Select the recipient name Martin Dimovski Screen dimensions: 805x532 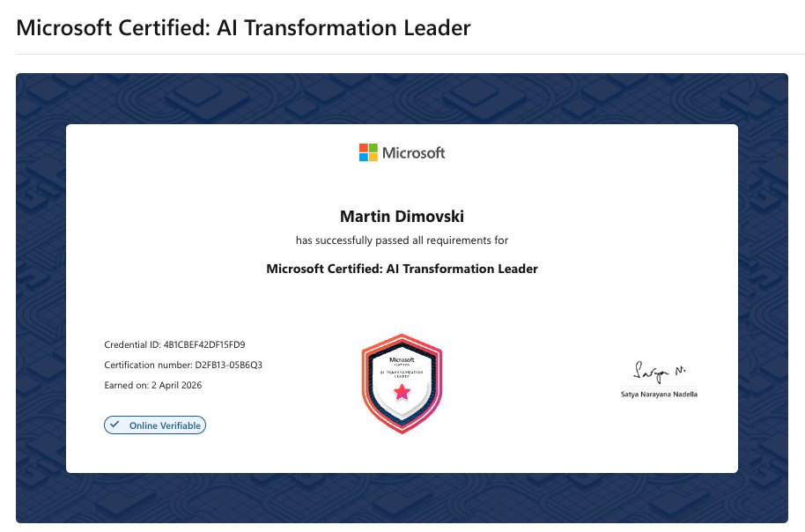402,216
